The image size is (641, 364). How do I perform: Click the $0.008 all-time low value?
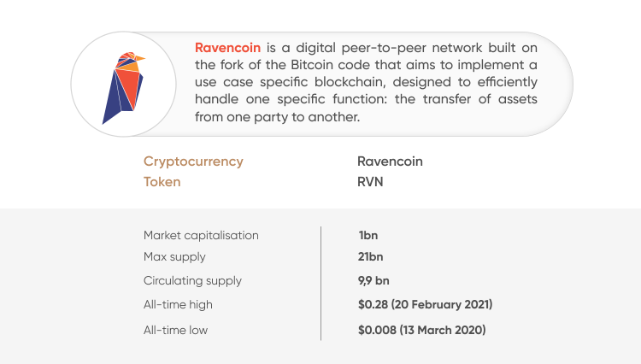pos(422,330)
